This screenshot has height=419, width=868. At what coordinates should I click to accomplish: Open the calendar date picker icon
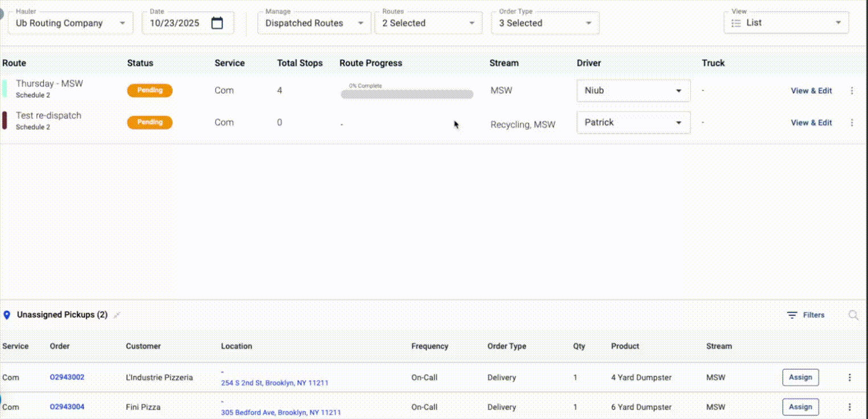click(216, 23)
